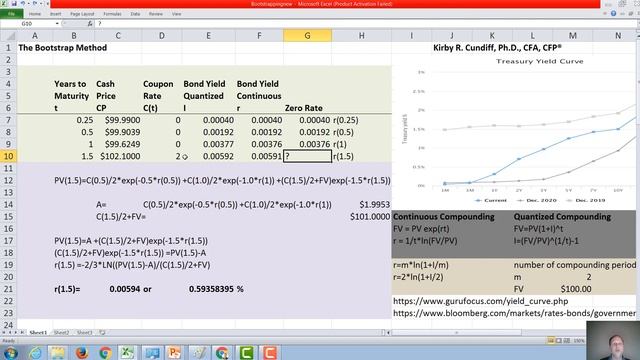Click the webcam video thumbnail of presenter
Image resolution: width=640 pixels, height=360 pixels.
point(613,340)
